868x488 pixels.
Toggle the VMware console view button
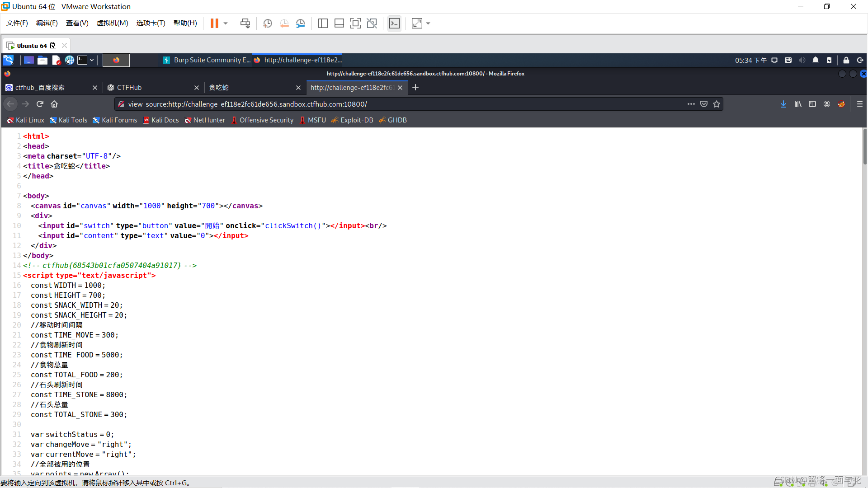point(394,23)
